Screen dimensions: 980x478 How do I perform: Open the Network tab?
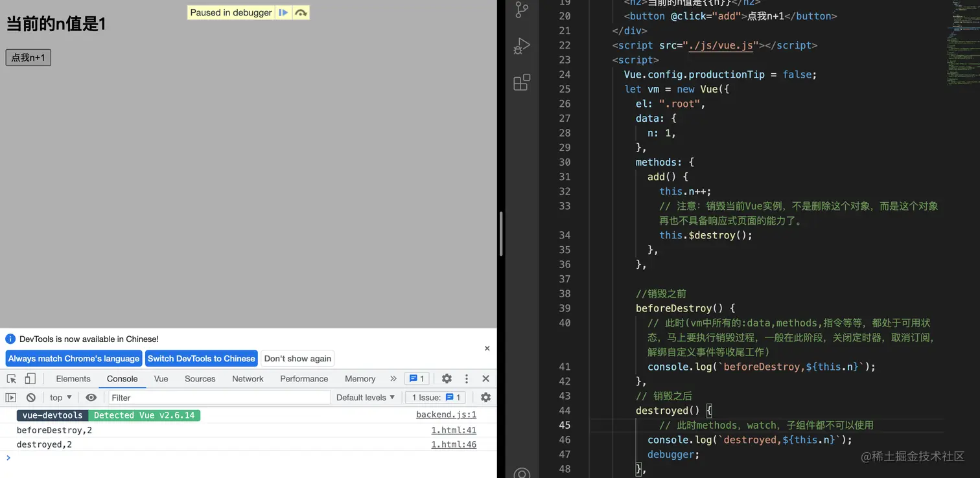click(x=248, y=379)
